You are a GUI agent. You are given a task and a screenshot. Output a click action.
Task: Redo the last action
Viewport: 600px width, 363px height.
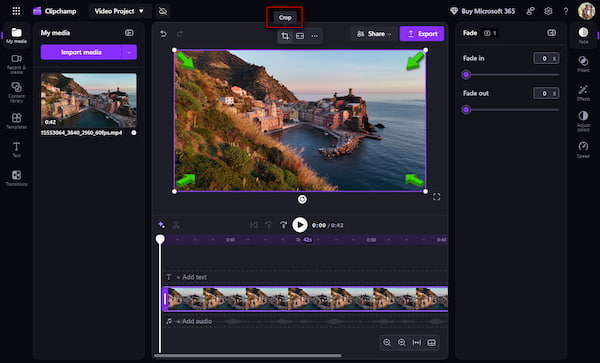tap(180, 34)
